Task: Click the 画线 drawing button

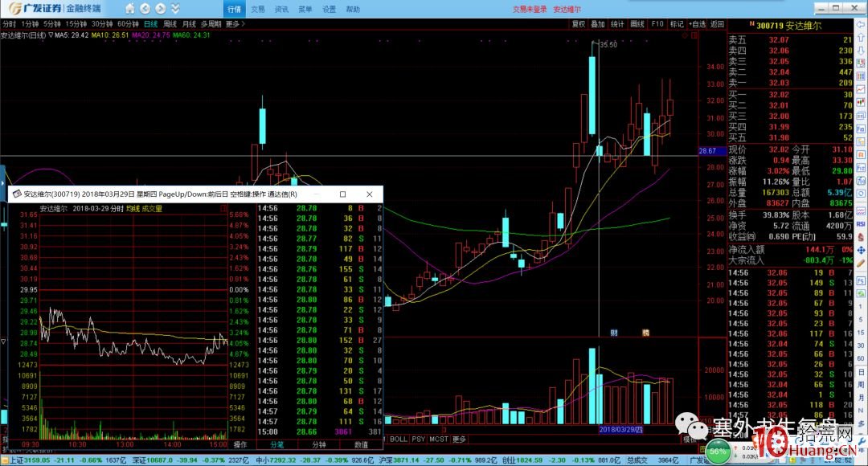Action: [x=637, y=24]
